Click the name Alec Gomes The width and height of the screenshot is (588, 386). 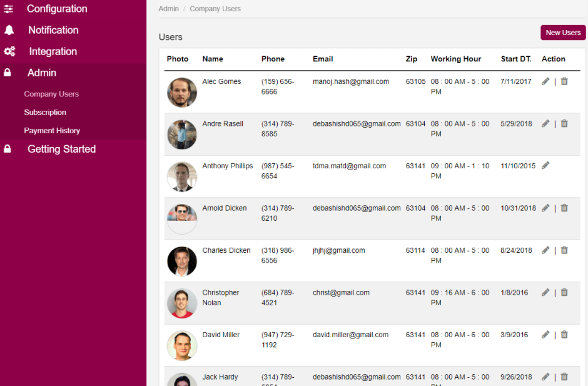coord(221,81)
